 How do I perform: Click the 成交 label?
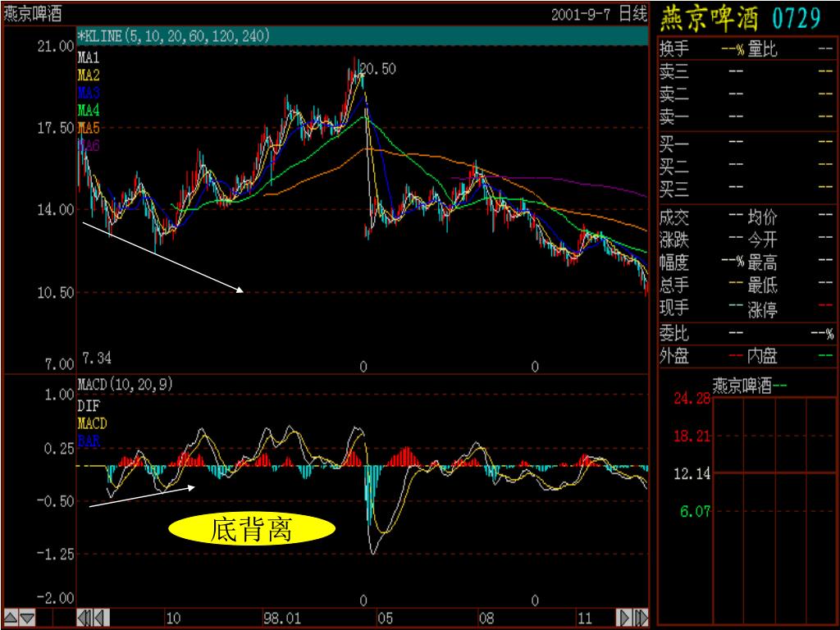click(674, 217)
